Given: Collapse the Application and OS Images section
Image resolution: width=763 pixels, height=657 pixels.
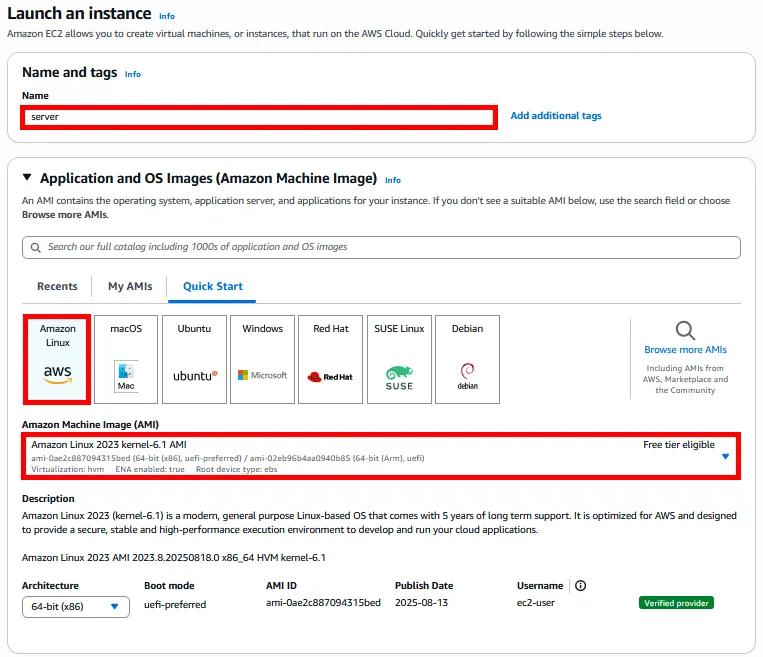Looking at the screenshot, I should (27, 178).
